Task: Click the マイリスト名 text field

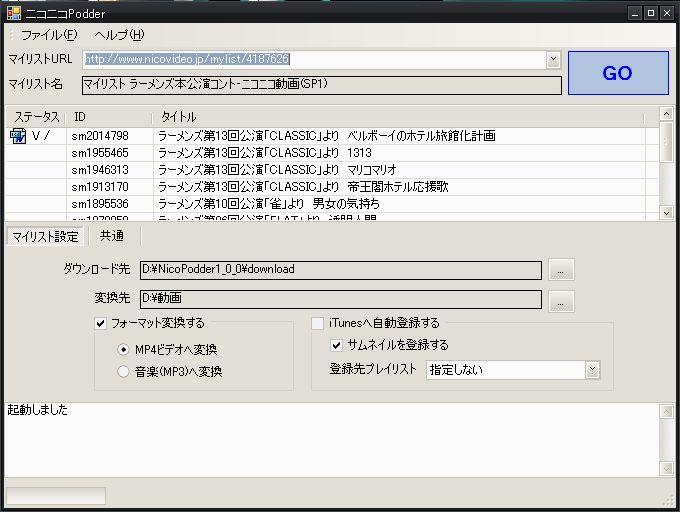Action: [x=322, y=85]
